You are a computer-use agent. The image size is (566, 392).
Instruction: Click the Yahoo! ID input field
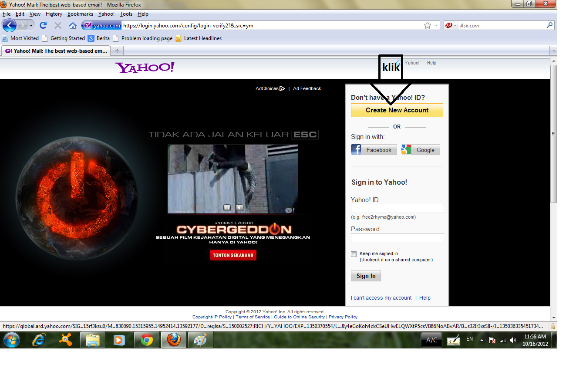[x=398, y=209]
